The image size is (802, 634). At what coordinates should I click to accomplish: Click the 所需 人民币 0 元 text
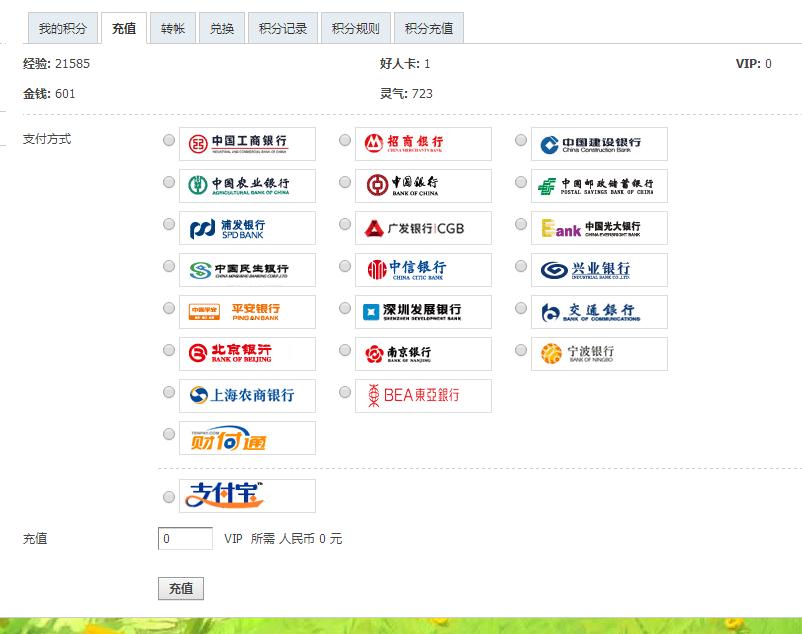coord(296,539)
